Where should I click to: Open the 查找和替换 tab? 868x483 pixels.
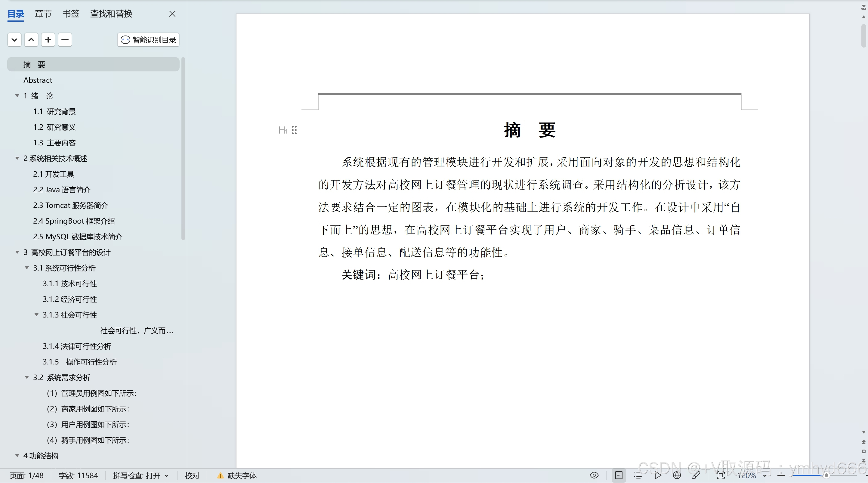pos(111,14)
